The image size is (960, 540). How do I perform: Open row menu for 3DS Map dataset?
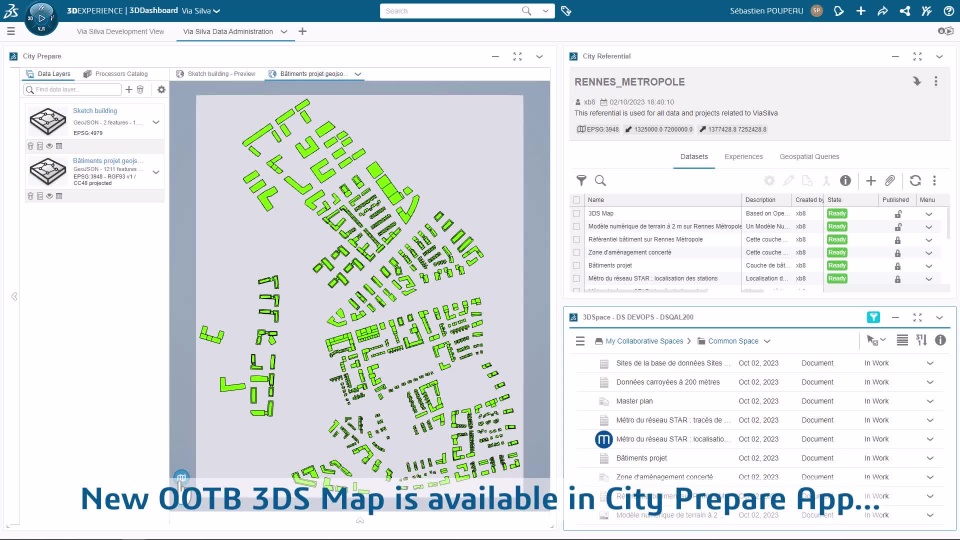click(x=929, y=214)
